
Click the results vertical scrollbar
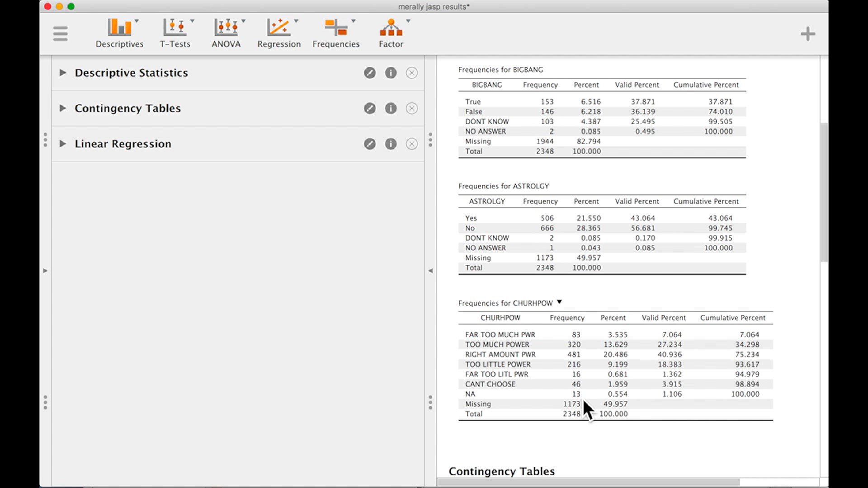click(824, 192)
